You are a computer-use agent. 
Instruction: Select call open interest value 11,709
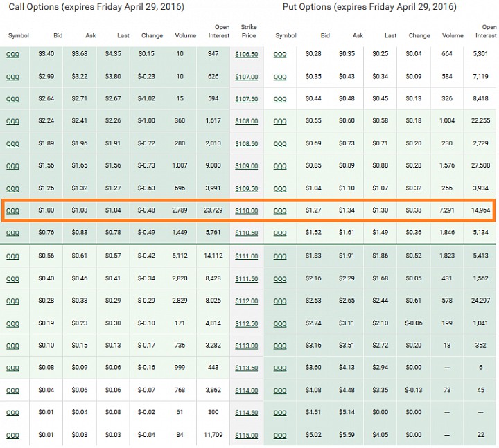(x=213, y=435)
